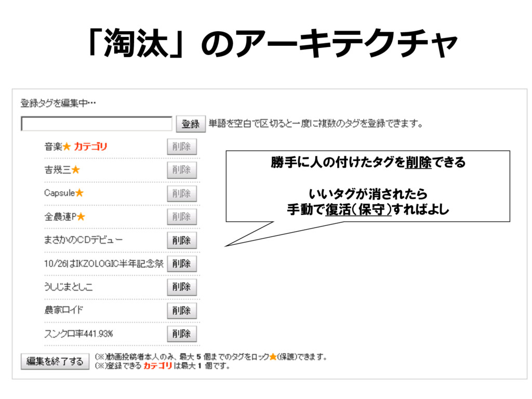Click the lock star beside 吉幾三
Image resolution: width=532 pixels, height=399 pixels.
(x=76, y=170)
